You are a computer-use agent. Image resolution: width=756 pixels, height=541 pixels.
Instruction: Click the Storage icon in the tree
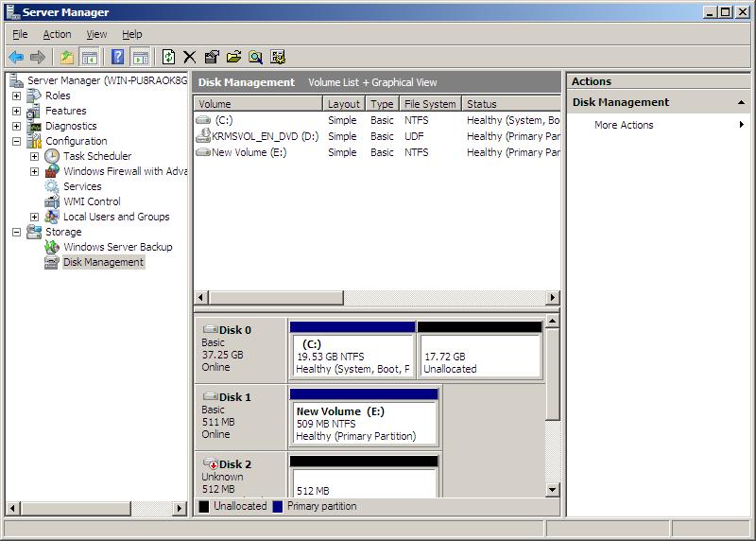tap(34, 232)
